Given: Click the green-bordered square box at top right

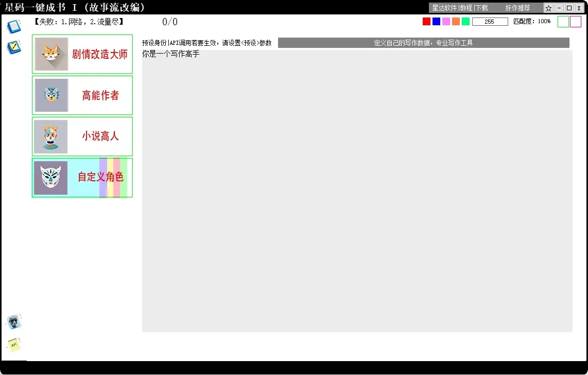Looking at the screenshot, I should (x=563, y=22).
